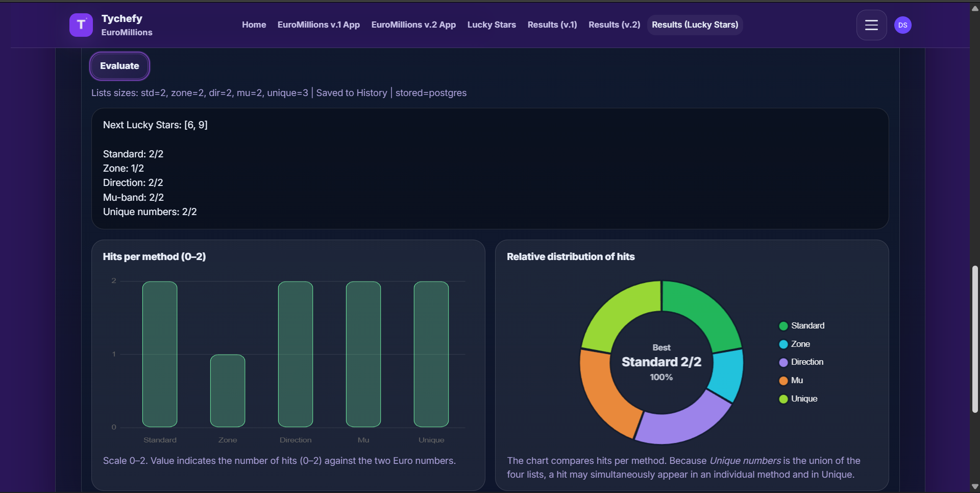
Task: Select the Results (Lucky Stars) tab
Action: (695, 25)
